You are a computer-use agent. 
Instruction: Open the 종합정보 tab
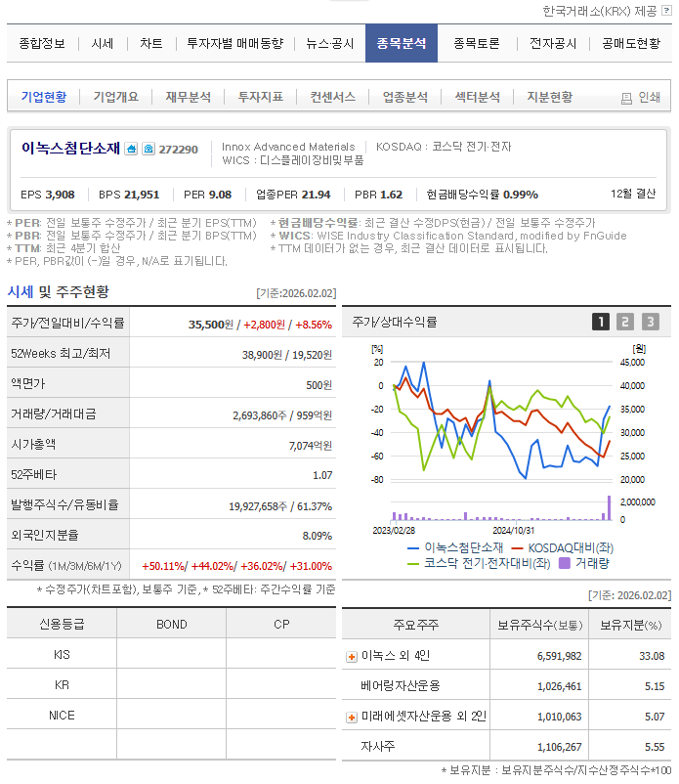point(42,43)
